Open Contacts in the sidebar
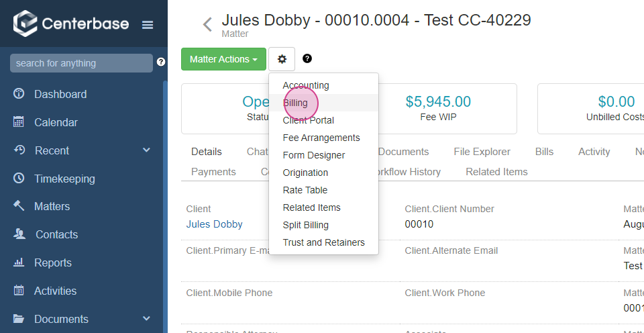The image size is (644, 333). point(56,234)
